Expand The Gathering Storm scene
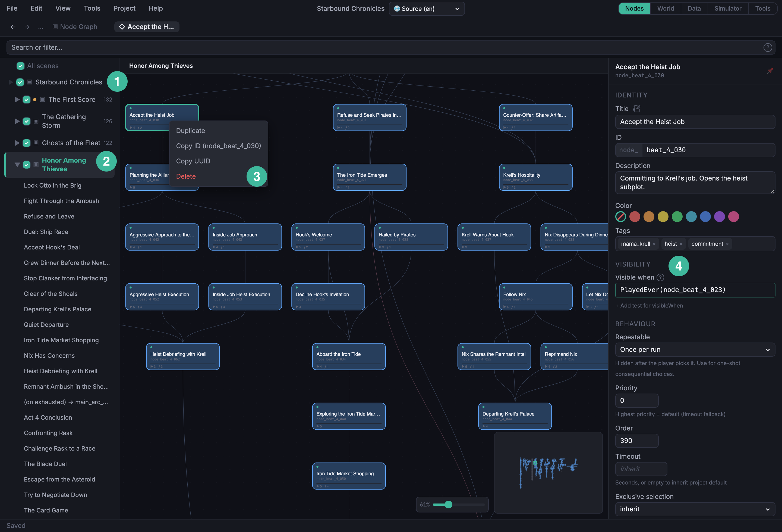 click(17, 121)
